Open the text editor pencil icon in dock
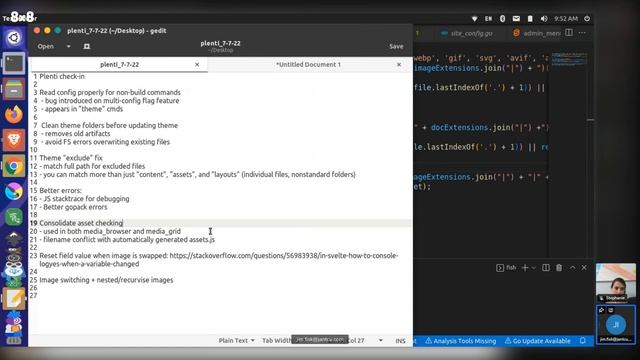640x360 pixels. pyautogui.click(x=14, y=298)
